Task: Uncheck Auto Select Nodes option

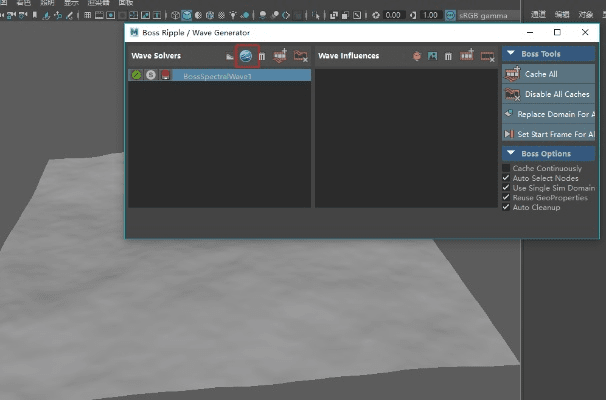Action: point(506,178)
